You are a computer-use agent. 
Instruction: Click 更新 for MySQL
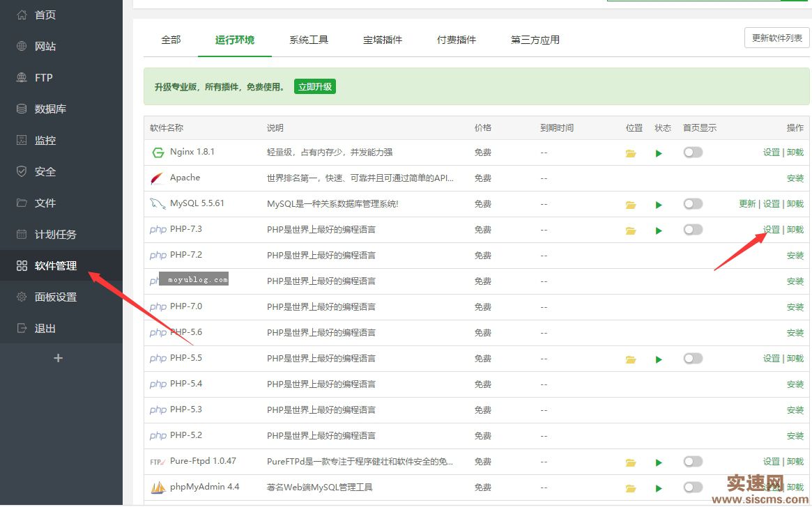coord(747,204)
